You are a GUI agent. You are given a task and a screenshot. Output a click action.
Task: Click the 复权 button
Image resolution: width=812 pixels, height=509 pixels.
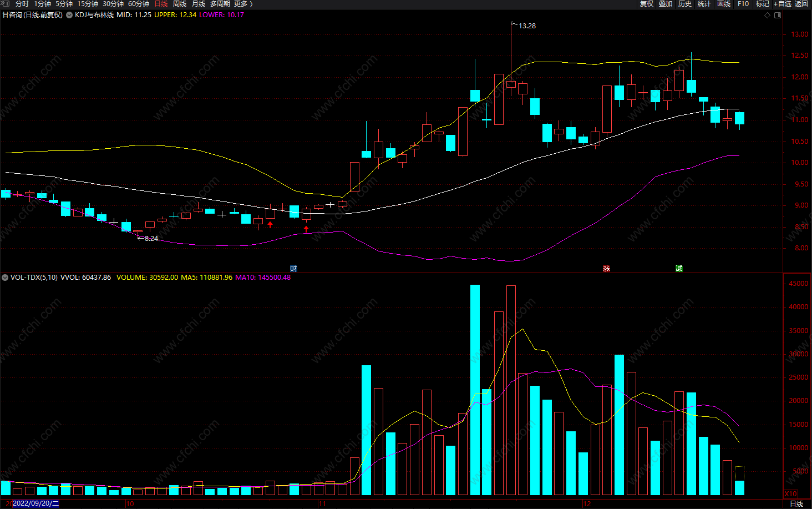(647, 4)
